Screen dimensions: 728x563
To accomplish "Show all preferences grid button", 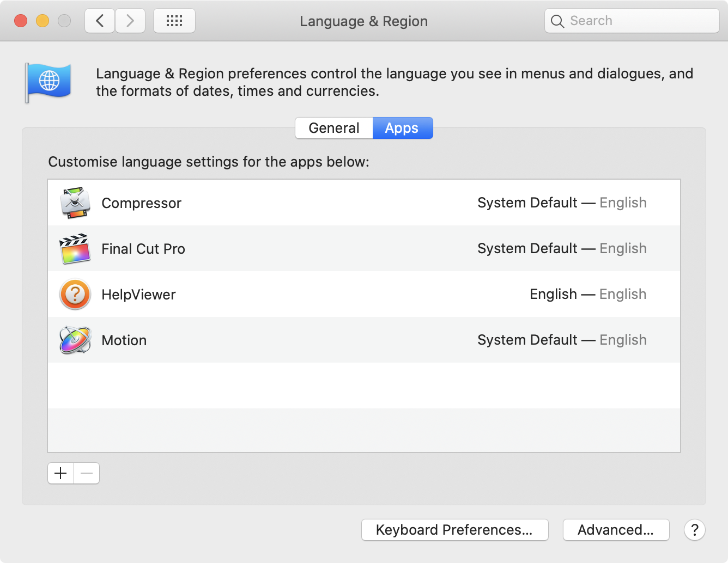I will [174, 21].
